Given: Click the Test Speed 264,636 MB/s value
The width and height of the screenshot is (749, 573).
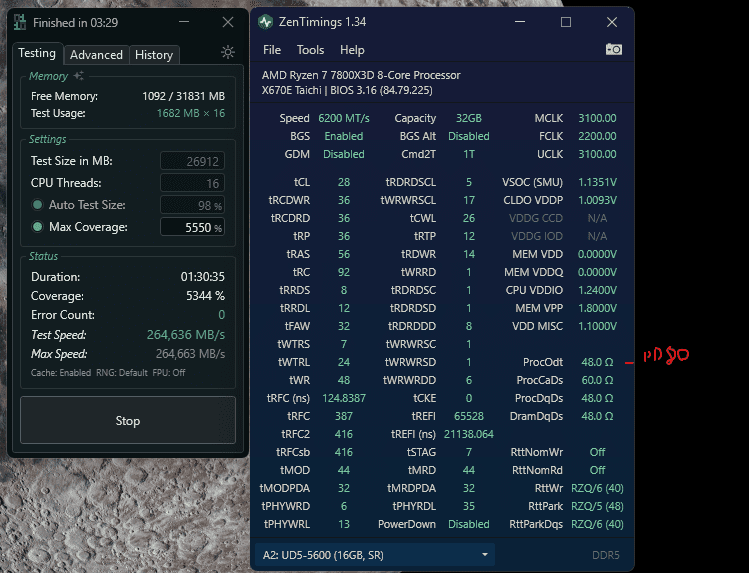Looking at the screenshot, I should pyautogui.click(x=186, y=335).
